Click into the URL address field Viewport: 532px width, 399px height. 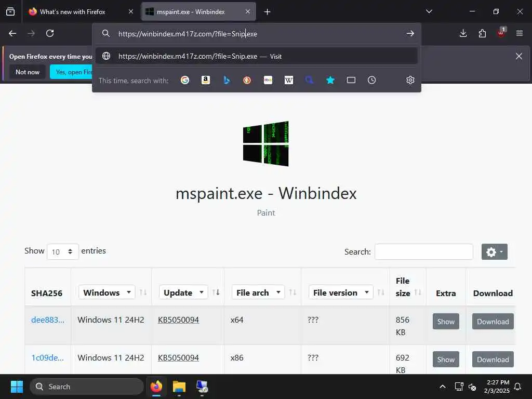(x=258, y=34)
